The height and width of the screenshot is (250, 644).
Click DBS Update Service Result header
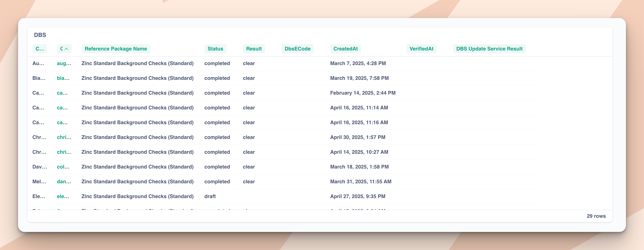click(x=489, y=49)
